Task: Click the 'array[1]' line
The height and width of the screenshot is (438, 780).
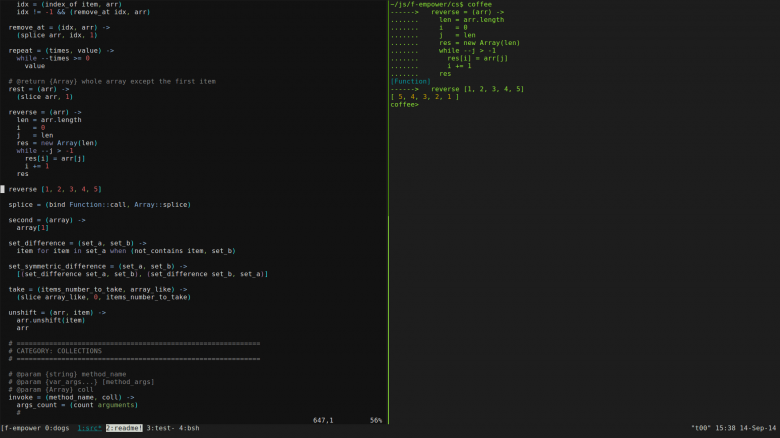Action: point(33,227)
